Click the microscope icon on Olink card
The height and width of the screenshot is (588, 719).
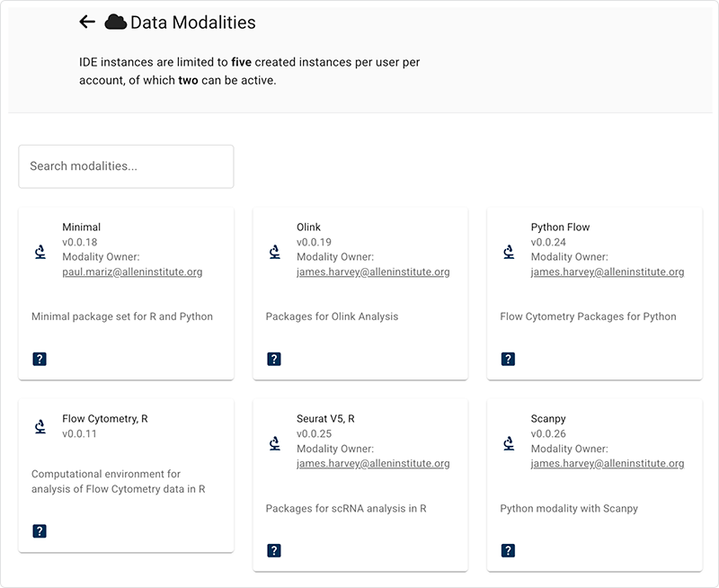(x=275, y=252)
